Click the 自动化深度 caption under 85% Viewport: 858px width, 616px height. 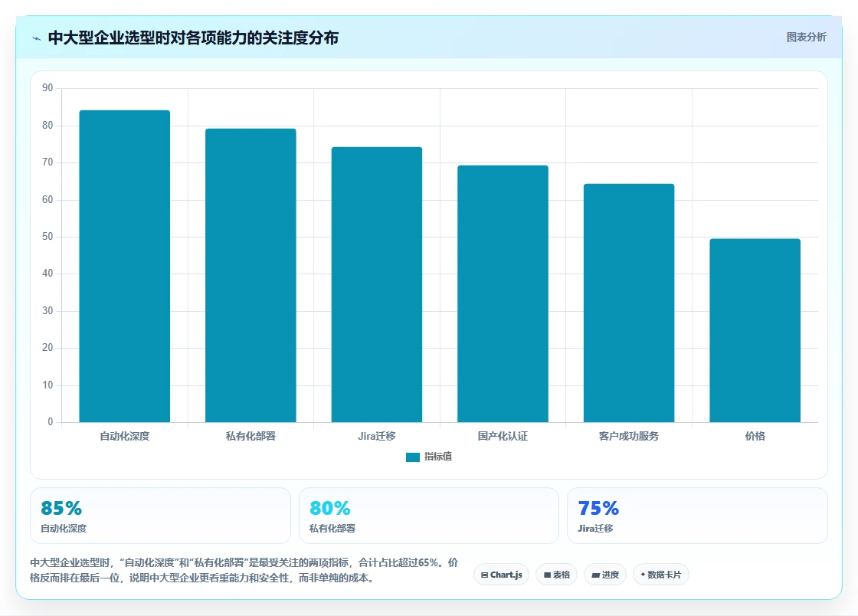tap(64, 529)
